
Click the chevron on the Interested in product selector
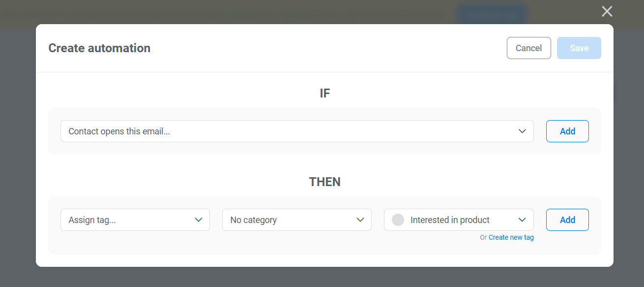522,220
